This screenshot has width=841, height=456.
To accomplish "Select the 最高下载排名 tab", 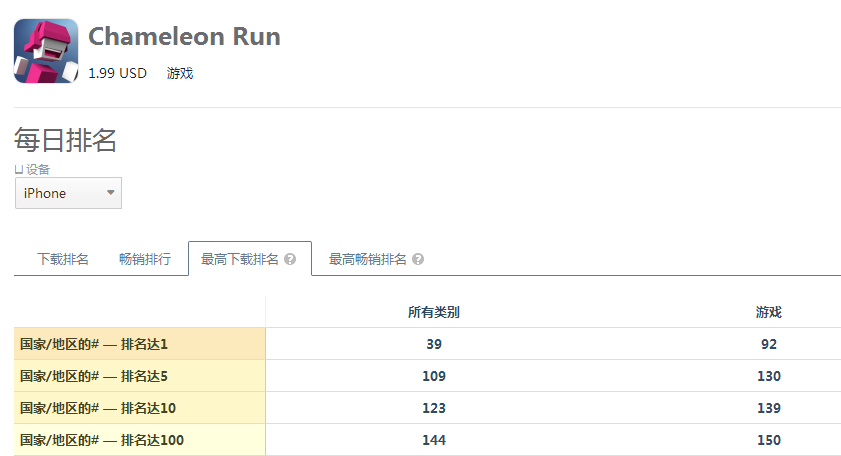I will pos(250,259).
